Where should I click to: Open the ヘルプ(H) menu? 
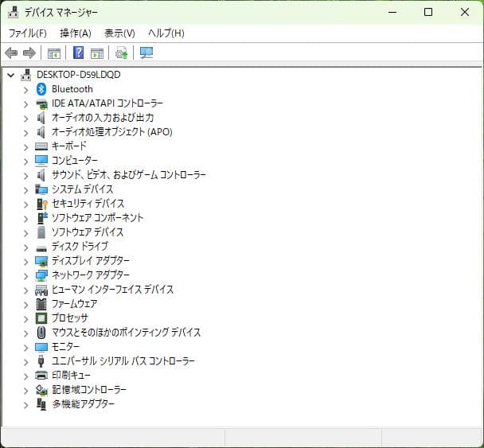(x=166, y=33)
